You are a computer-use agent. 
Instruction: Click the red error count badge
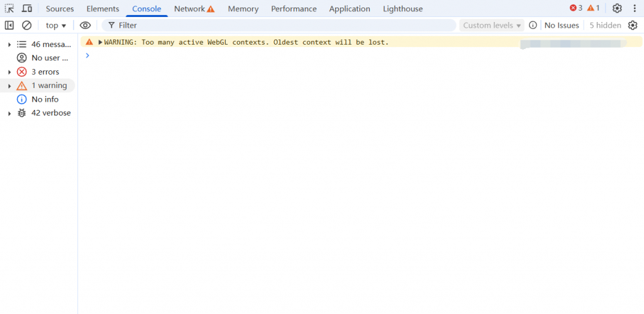pyautogui.click(x=576, y=8)
